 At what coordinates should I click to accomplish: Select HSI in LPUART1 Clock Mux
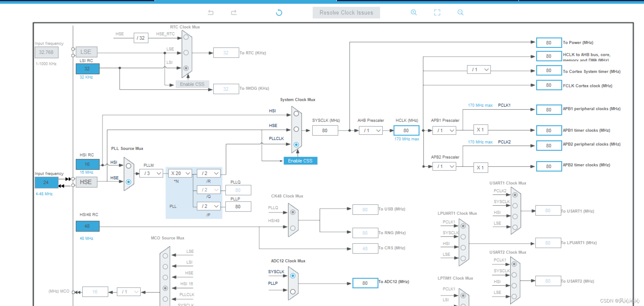[x=463, y=248]
